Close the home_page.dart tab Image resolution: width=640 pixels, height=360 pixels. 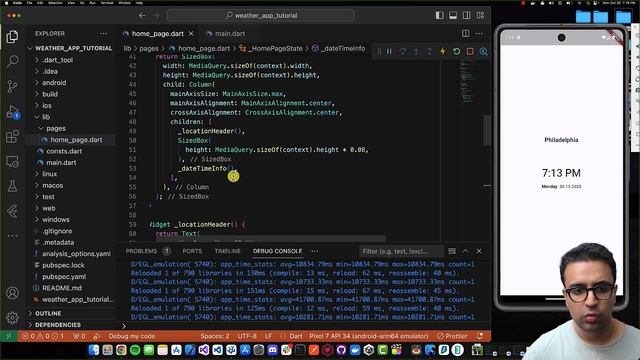tap(191, 33)
